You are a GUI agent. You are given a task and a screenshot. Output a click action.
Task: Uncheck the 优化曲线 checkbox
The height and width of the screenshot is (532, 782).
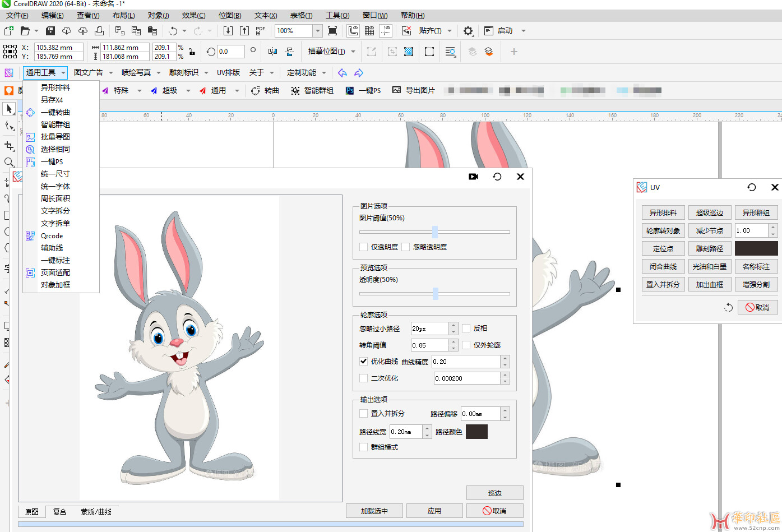pyautogui.click(x=364, y=362)
